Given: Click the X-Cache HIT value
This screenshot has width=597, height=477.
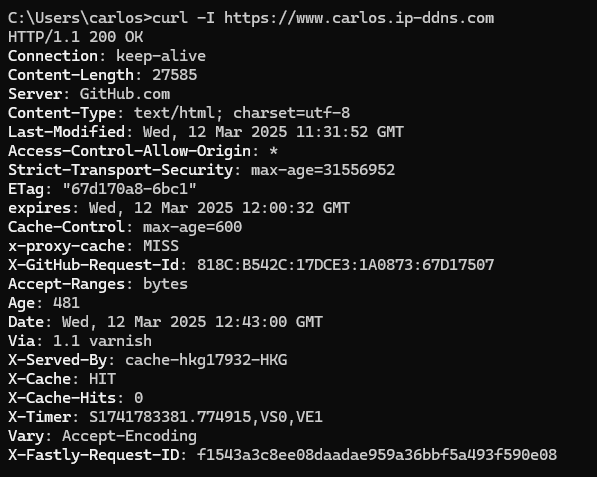Looking at the screenshot, I should (x=102, y=379).
